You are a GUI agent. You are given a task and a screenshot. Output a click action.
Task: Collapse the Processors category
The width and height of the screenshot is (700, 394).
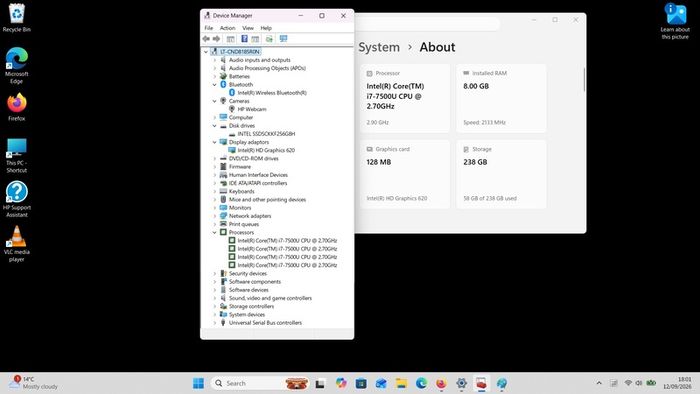[215, 232]
